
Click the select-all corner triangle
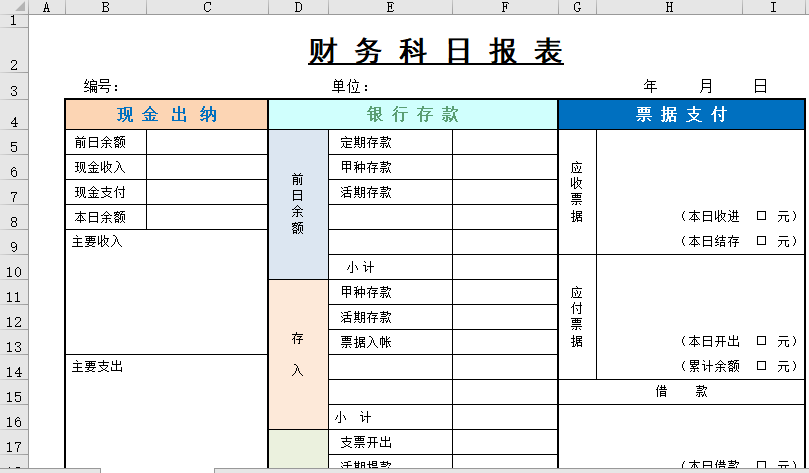(x=14, y=7)
